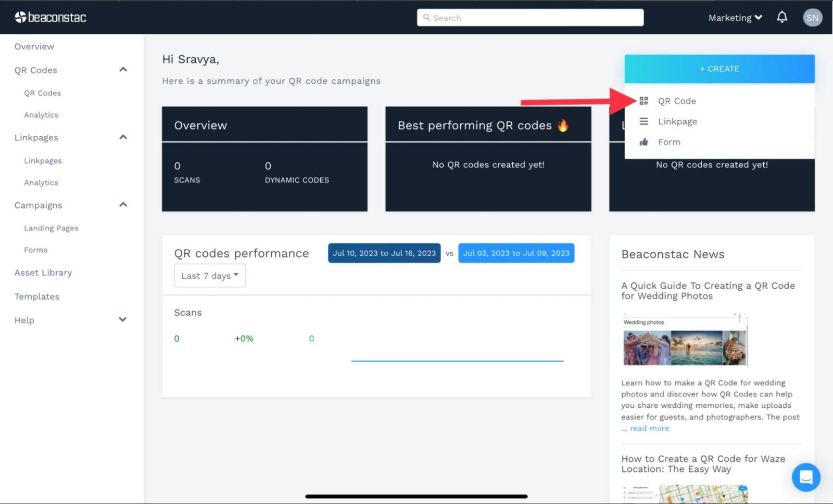The width and height of the screenshot is (833, 504).
Task: Open the read more link
Action: click(649, 428)
